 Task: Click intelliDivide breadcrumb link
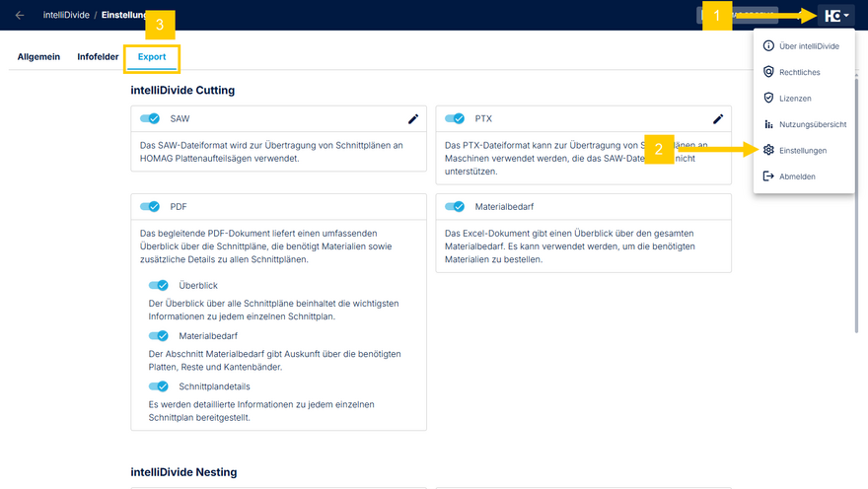(x=65, y=16)
